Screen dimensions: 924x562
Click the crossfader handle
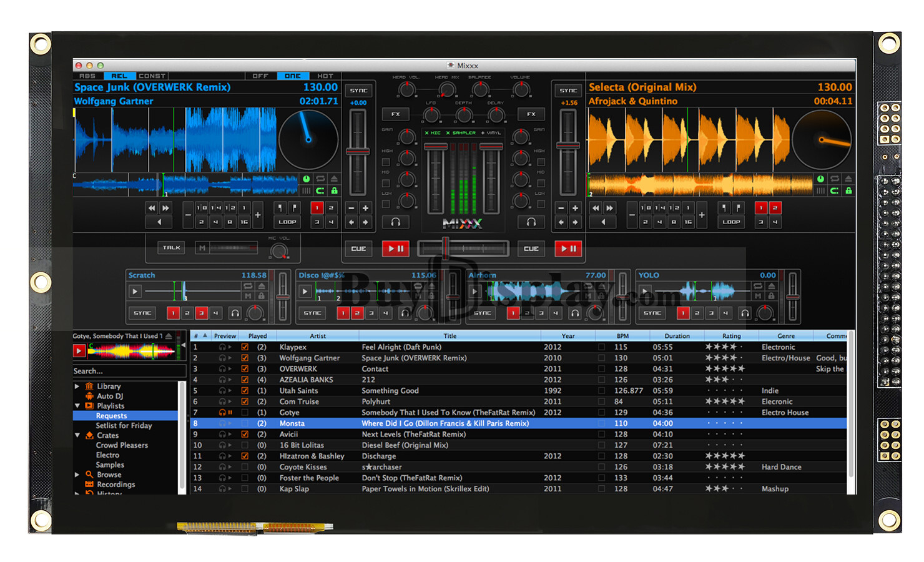[x=446, y=249]
